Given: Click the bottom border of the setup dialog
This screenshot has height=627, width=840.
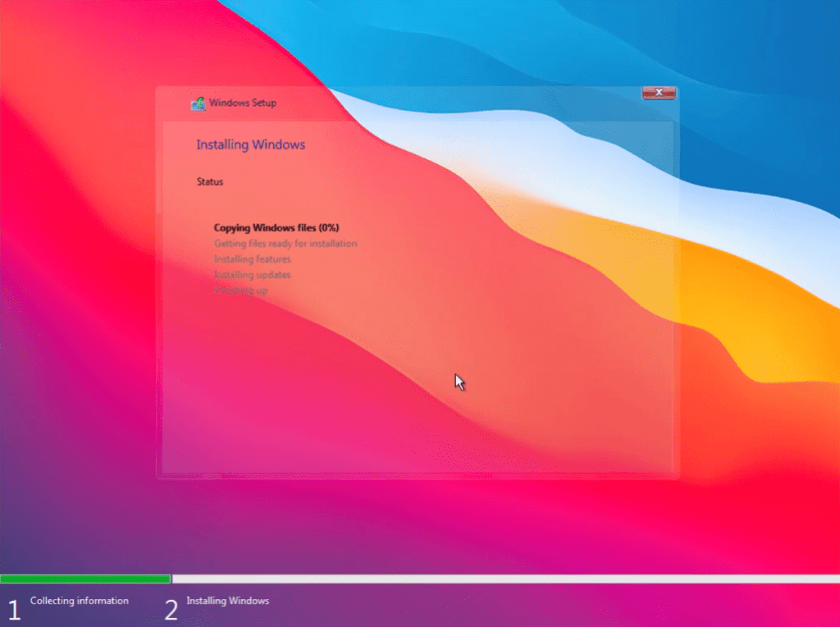Looking at the screenshot, I should pos(417,476).
